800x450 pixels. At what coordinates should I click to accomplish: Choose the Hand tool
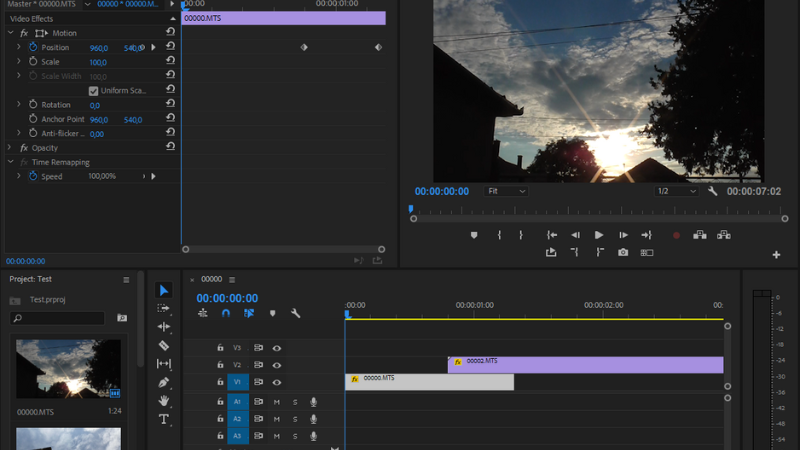[164, 401]
